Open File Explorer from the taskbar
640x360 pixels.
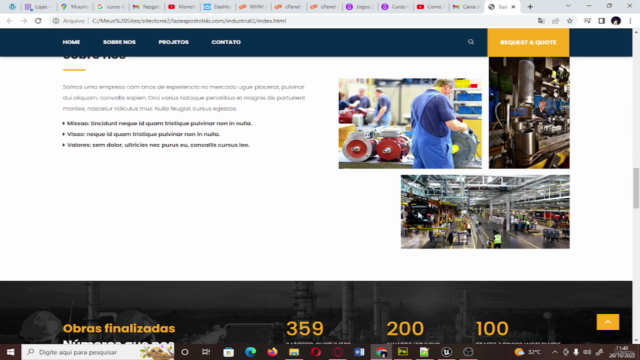pyautogui.click(x=294, y=352)
